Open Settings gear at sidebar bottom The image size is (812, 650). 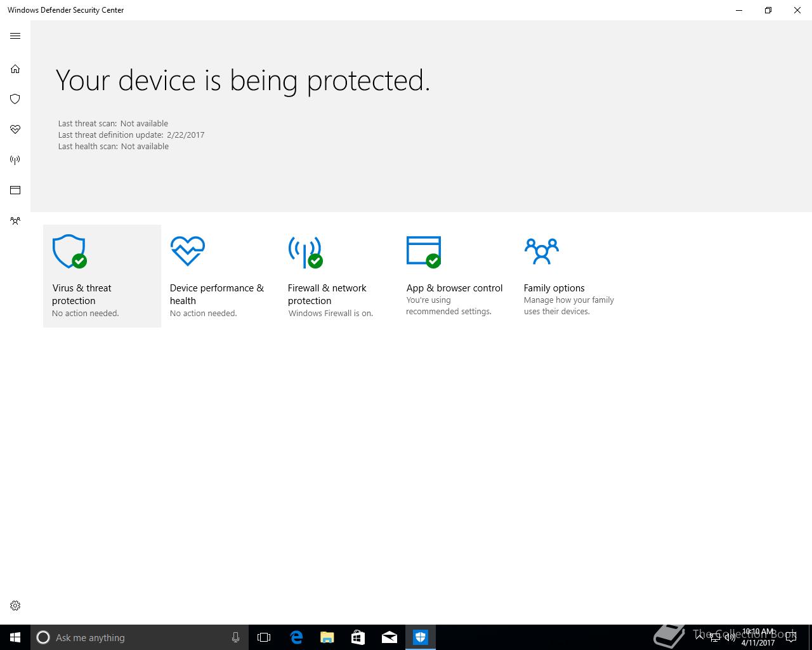15,606
